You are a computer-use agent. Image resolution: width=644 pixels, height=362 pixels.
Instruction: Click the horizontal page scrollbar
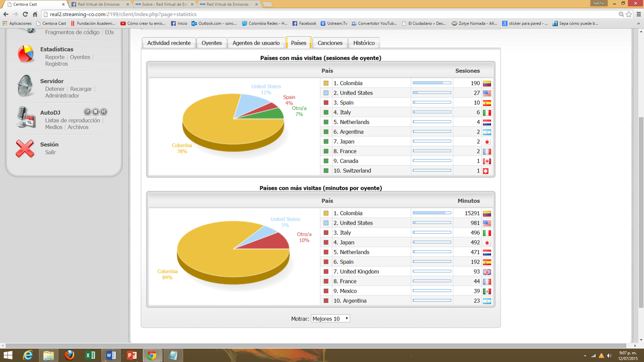(x=317, y=346)
